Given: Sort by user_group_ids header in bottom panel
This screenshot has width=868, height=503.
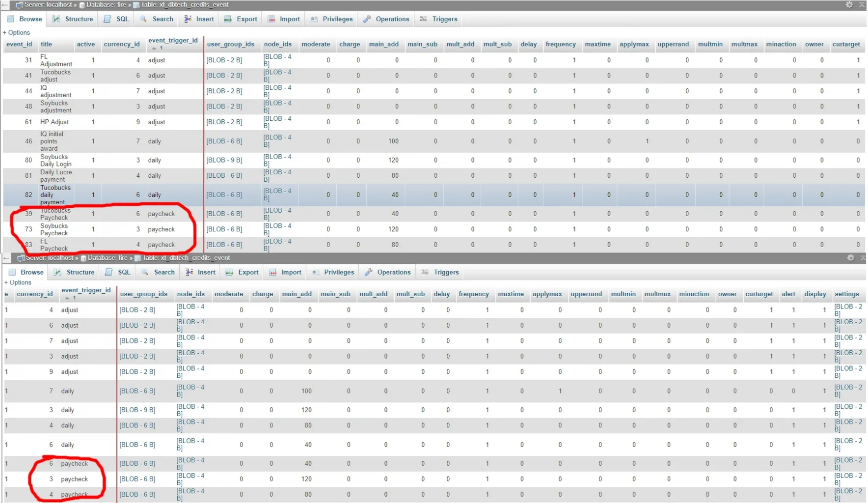Looking at the screenshot, I should pyautogui.click(x=144, y=294).
